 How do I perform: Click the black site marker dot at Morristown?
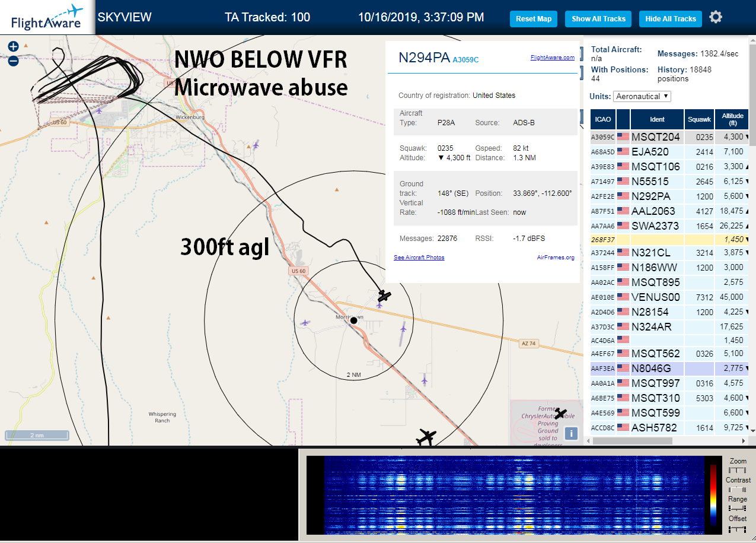[353, 320]
